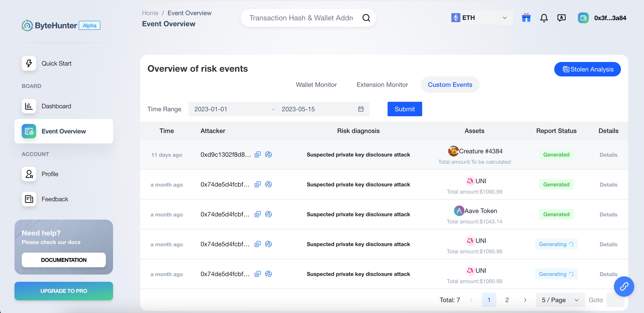644x313 pixels.
Task: Click the Alpha badge near logo
Action: (90, 26)
